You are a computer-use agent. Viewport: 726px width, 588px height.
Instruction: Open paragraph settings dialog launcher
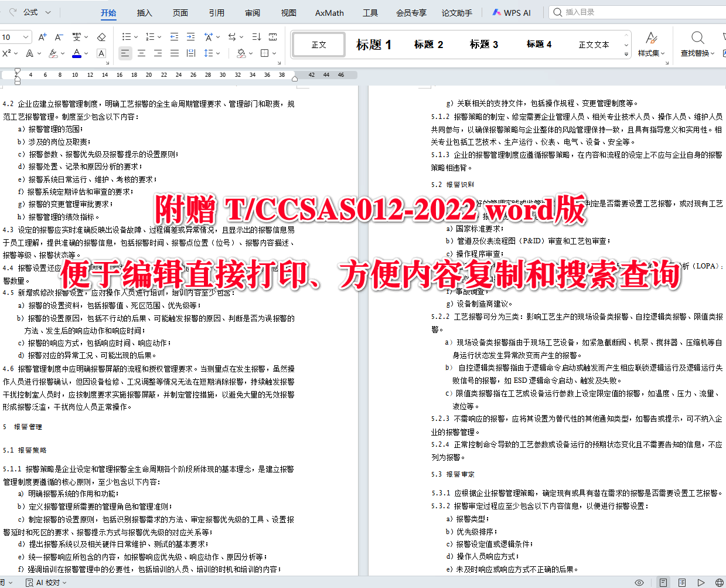[x=280, y=62]
